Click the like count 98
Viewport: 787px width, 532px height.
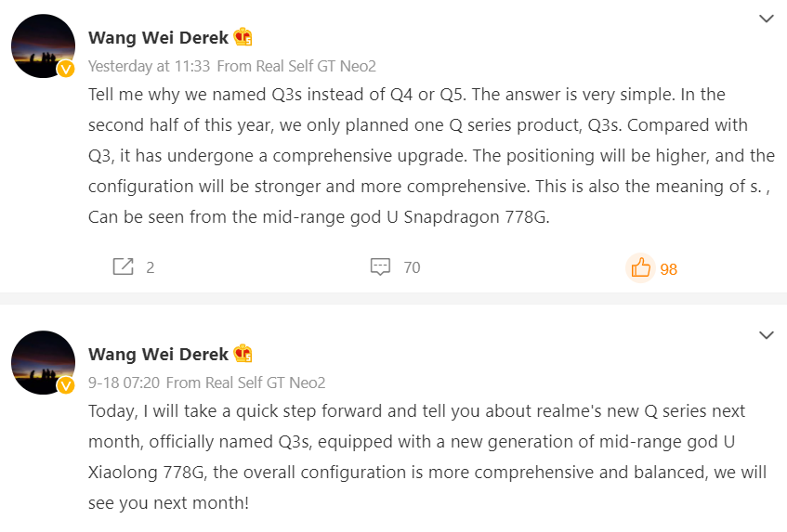[669, 270]
